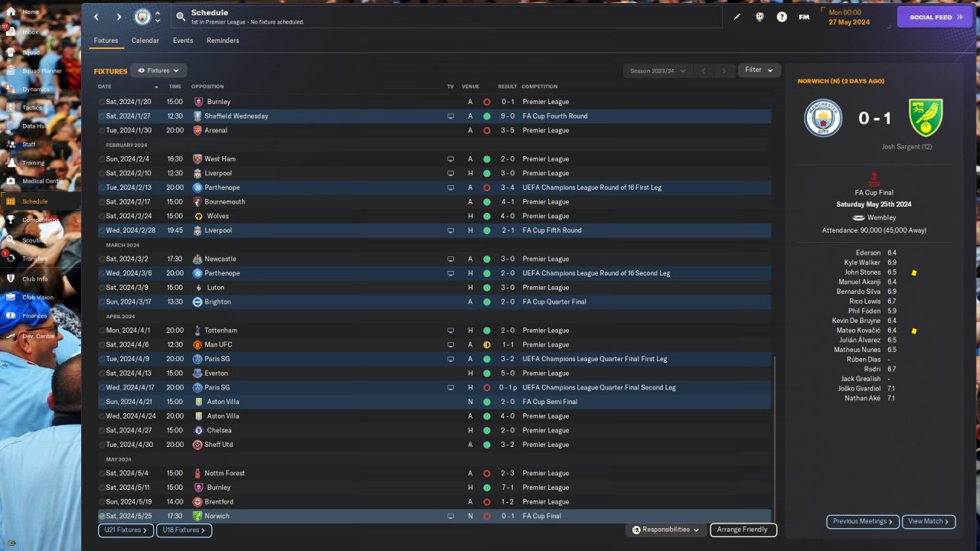The image size is (980, 551).
Task: Click the TV icon on Sheffield Wednesday row
Action: coord(451,116)
